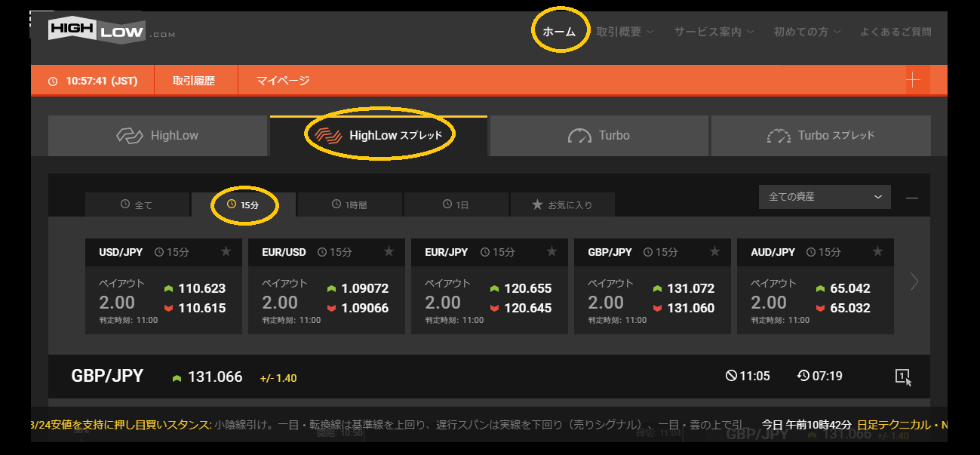The width and height of the screenshot is (980, 455).
Task: Open マイページ link
Action: click(283, 81)
